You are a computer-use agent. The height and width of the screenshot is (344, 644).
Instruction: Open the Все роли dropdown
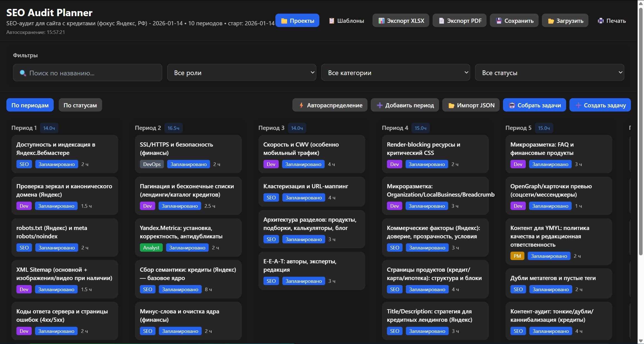click(x=241, y=73)
